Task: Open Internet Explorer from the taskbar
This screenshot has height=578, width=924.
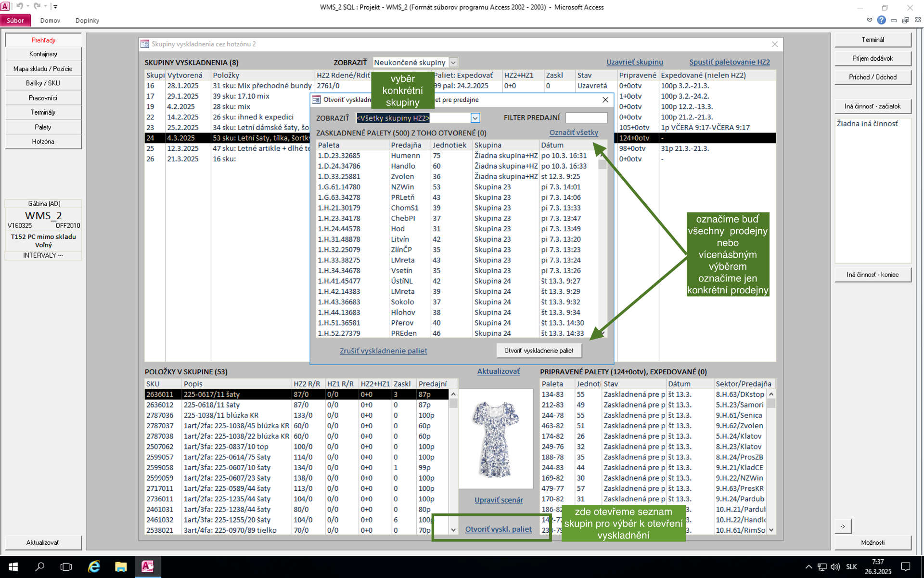Action: 94,566
